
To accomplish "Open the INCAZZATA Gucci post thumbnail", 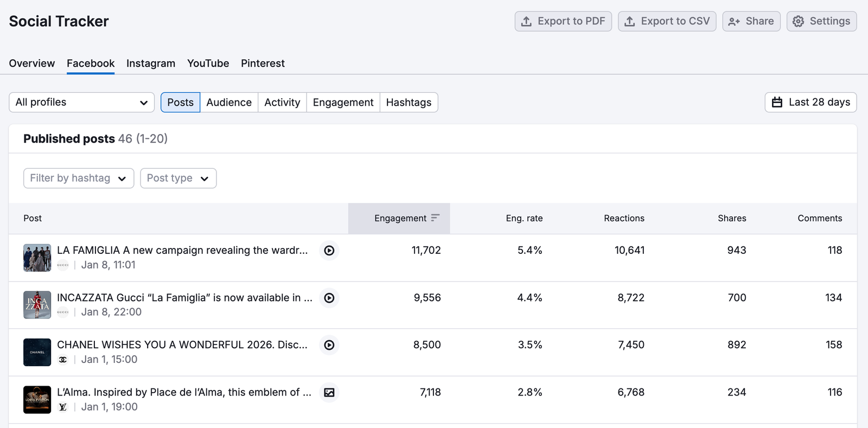I will (x=37, y=305).
